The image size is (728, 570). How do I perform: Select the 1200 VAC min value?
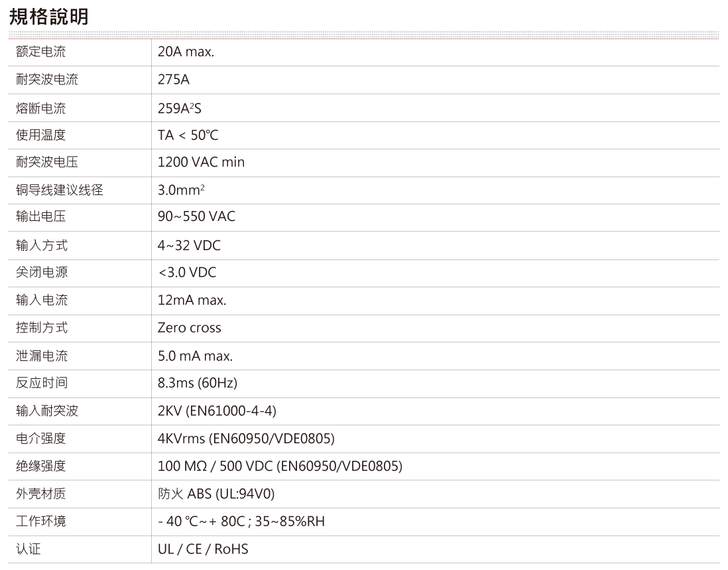coord(201,163)
